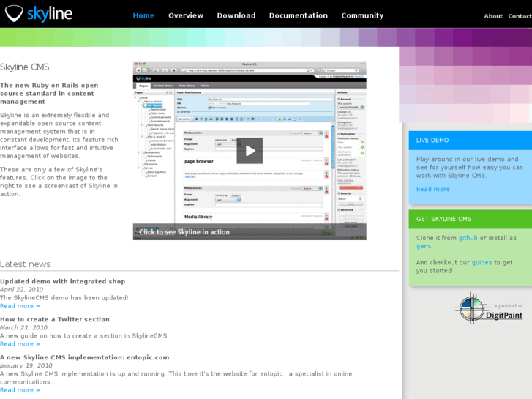Click 'How to create a Twitter section' headline
532x399 pixels.
(x=55, y=319)
